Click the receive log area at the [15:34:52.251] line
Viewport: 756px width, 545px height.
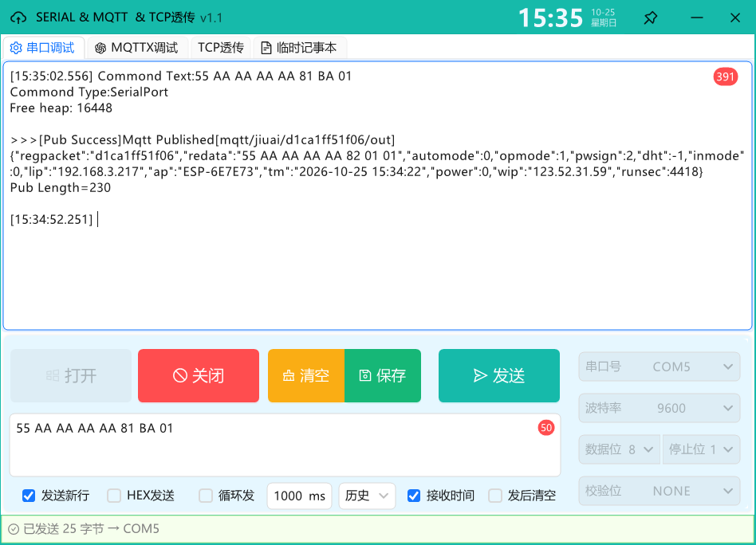pos(52,219)
